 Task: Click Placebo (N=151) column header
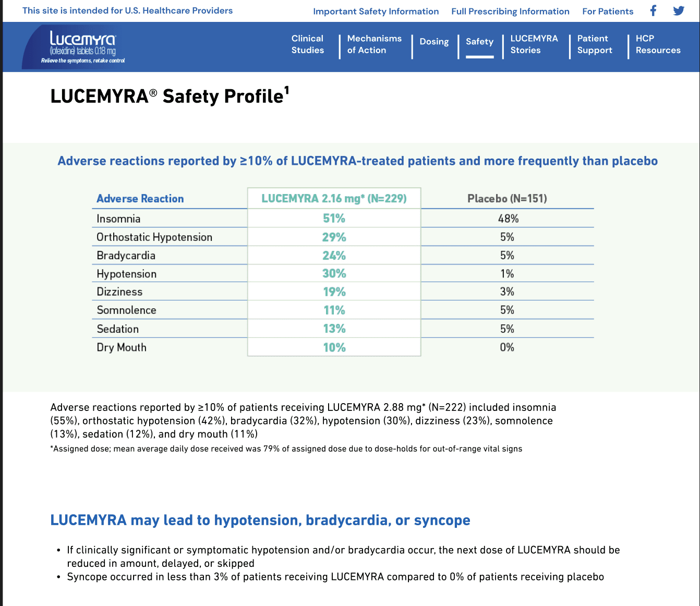click(x=507, y=199)
